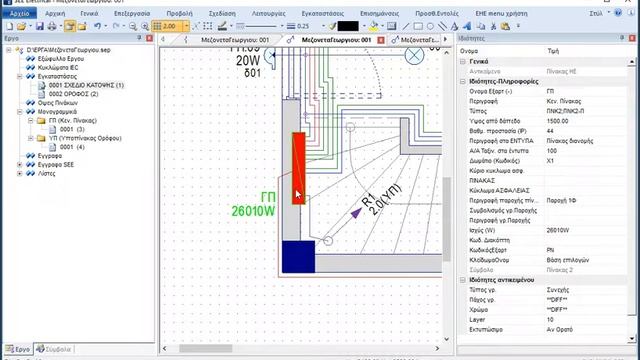Image resolution: width=640 pixels, height=360 pixels.
Task: Collapse the Εγκαταστάσεις tree node
Action: (20, 76)
